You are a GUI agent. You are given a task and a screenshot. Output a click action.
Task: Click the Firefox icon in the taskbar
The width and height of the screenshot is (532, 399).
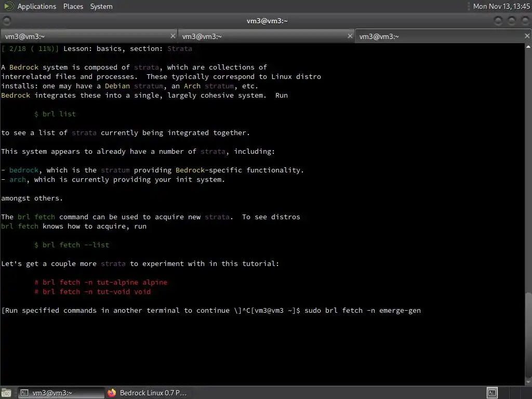(112, 393)
